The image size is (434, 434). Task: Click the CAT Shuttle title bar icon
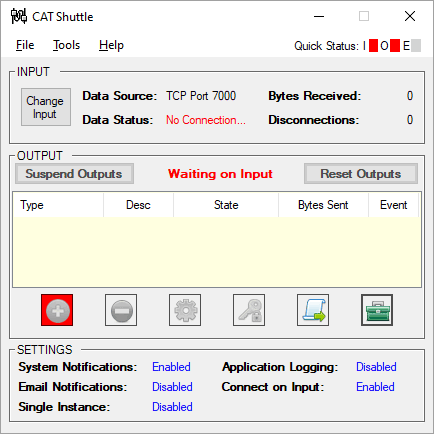[x=19, y=16]
